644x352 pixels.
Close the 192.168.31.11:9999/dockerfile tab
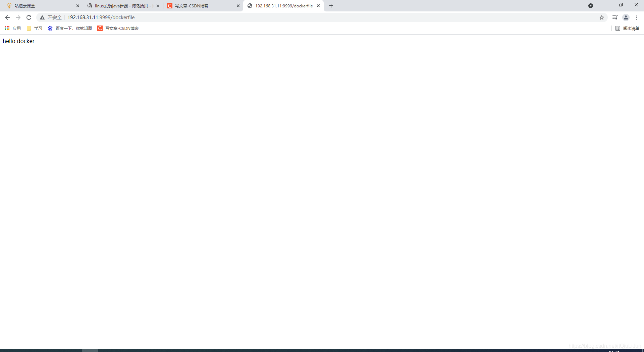318,6
